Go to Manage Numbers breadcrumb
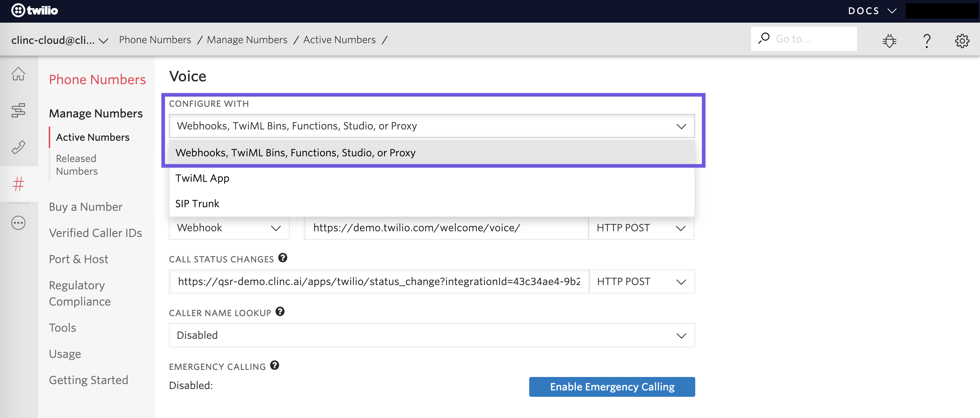 point(247,40)
